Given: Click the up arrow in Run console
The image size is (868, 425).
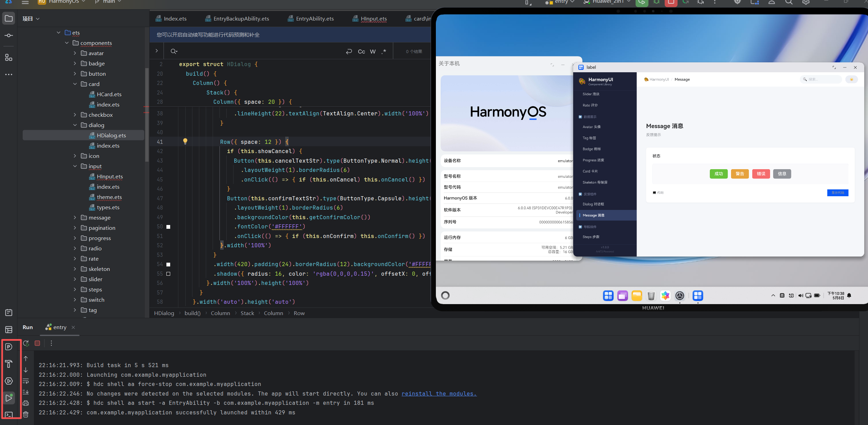Looking at the screenshot, I should pyautogui.click(x=26, y=359).
